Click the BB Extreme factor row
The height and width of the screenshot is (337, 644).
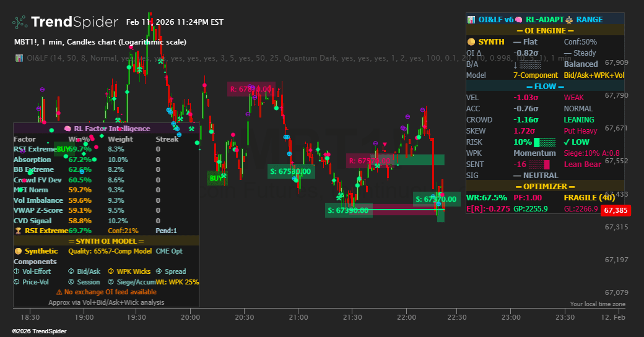tap(106, 169)
